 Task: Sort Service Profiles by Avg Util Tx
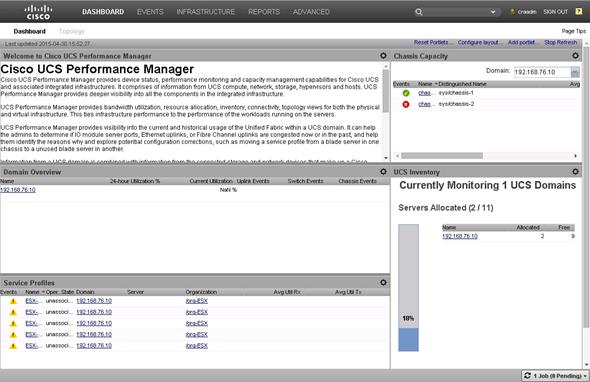(x=348, y=292)
